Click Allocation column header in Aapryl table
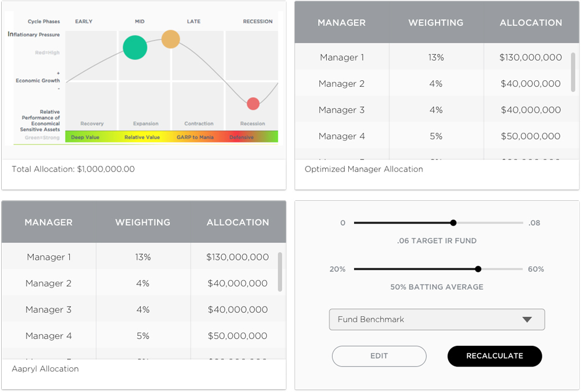The image size is (581, 392). coord(237,222)
